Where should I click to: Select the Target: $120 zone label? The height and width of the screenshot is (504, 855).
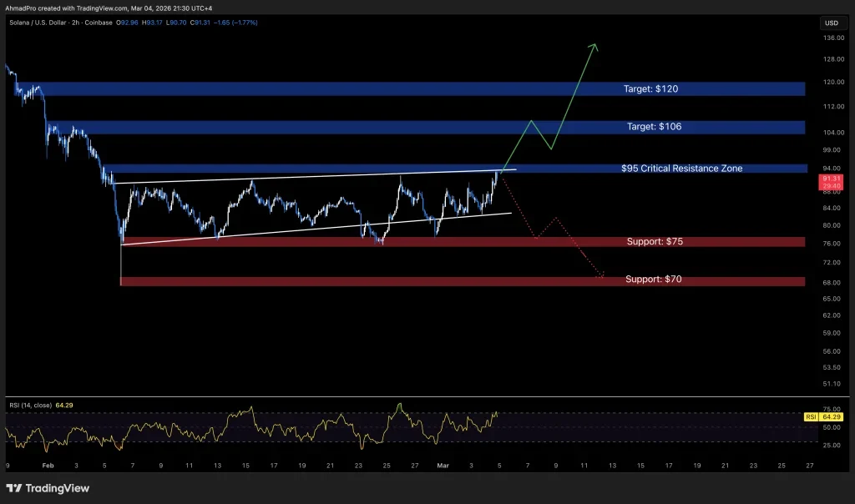pos(651,88)
